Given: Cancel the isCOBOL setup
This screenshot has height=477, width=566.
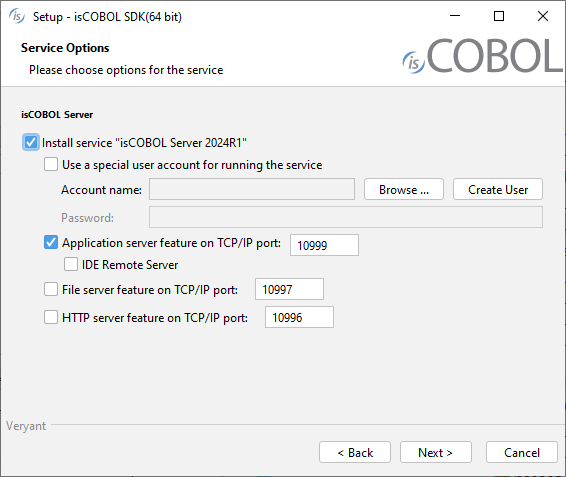Looking at the screenshot, I should (522, 452).
